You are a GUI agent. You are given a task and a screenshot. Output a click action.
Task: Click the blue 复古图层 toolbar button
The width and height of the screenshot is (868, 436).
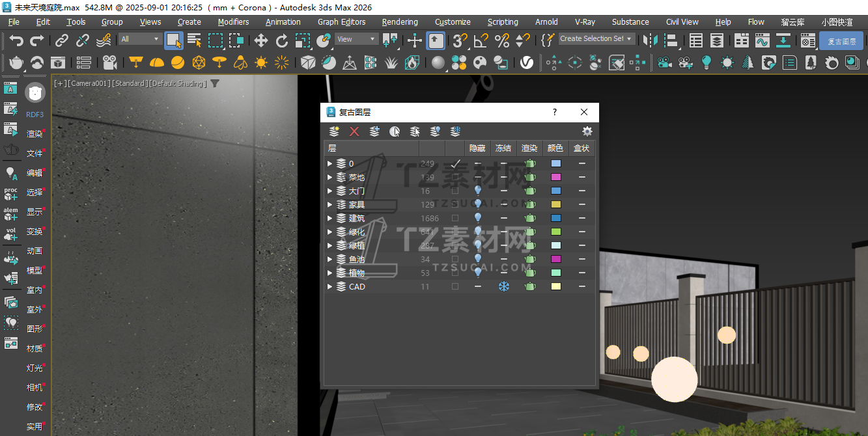click(x=841, y=41)
